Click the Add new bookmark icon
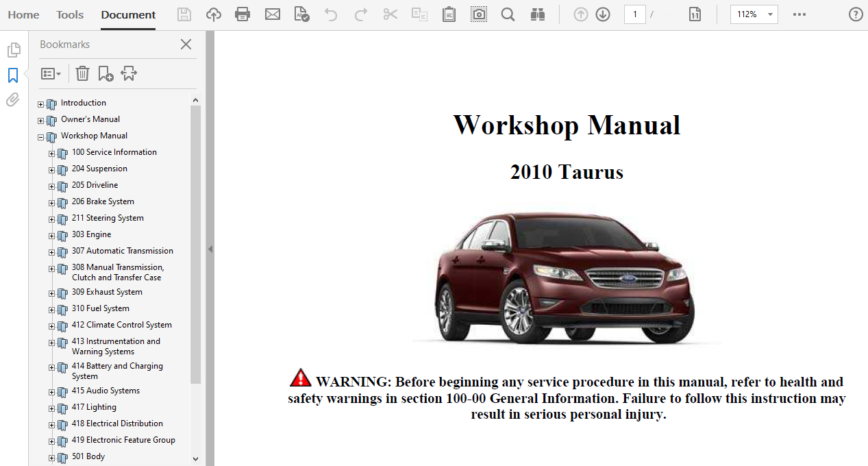Viewport: 868px width, 466px height. click(x=106, y=73)
